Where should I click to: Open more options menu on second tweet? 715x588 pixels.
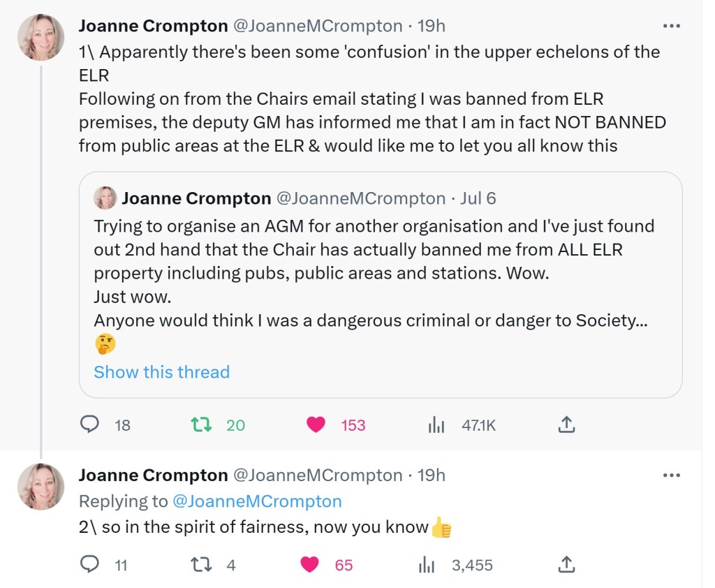[x=671, y=476]
